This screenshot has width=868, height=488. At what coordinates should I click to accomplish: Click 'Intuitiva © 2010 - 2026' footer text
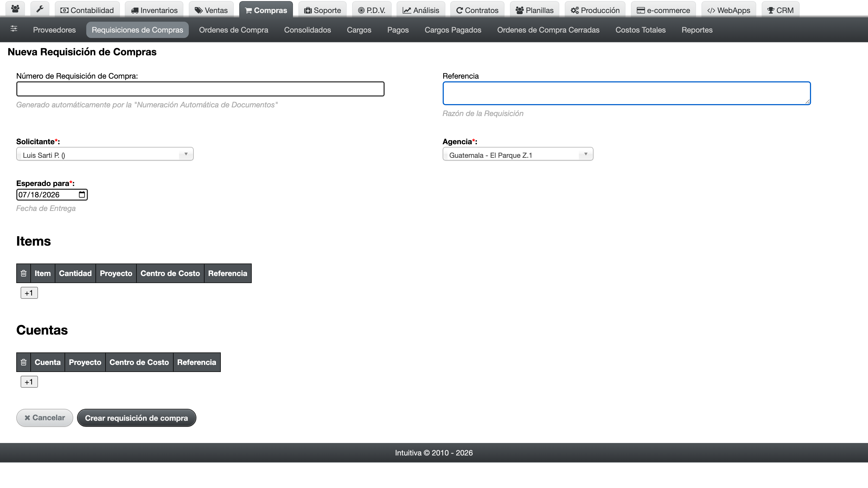tap(434, 453)
